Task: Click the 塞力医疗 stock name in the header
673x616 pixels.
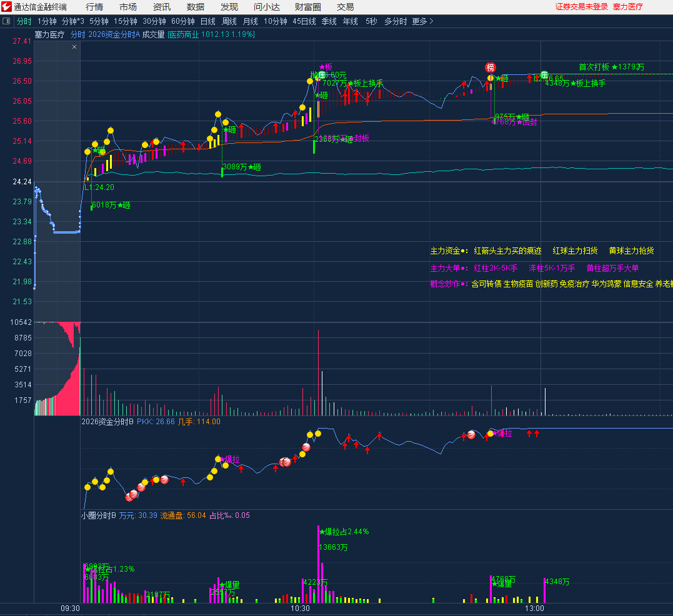Action: coord(49,34)
